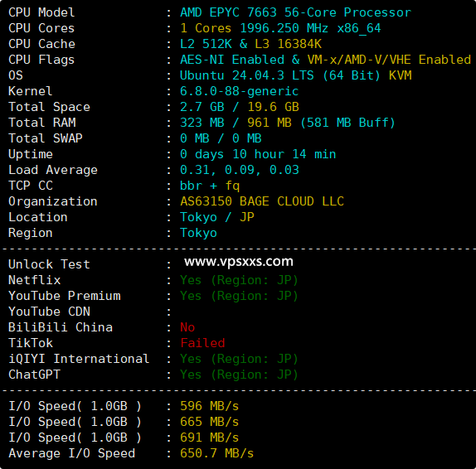This screenshot has height=469, width=476.
Task: Click the bbr + fq TCP CC value
Action: (x=210, y=186)
